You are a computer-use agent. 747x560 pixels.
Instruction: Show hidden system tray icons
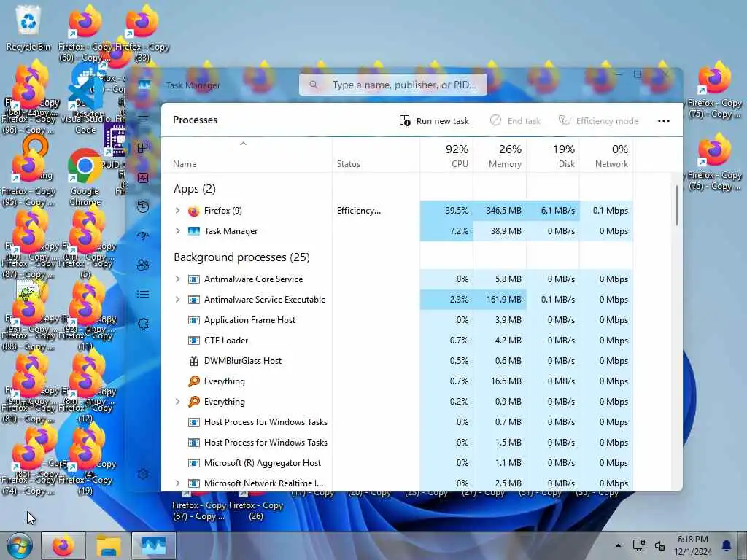(618, 545)
